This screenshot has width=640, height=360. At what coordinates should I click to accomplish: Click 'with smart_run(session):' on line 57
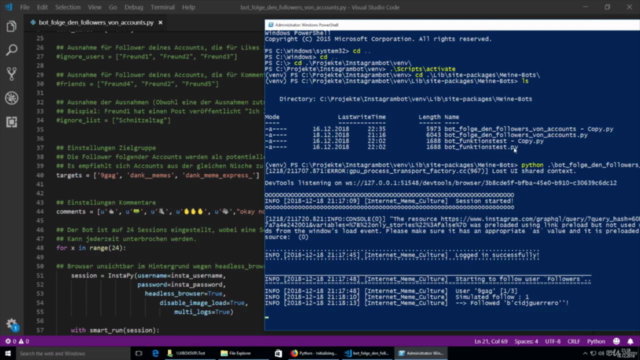click(115, 330)
